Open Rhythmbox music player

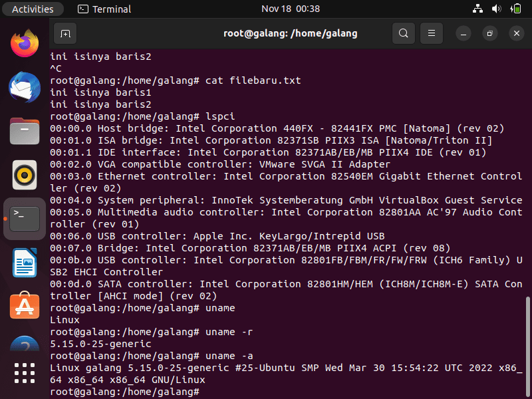tap(25, 175)
